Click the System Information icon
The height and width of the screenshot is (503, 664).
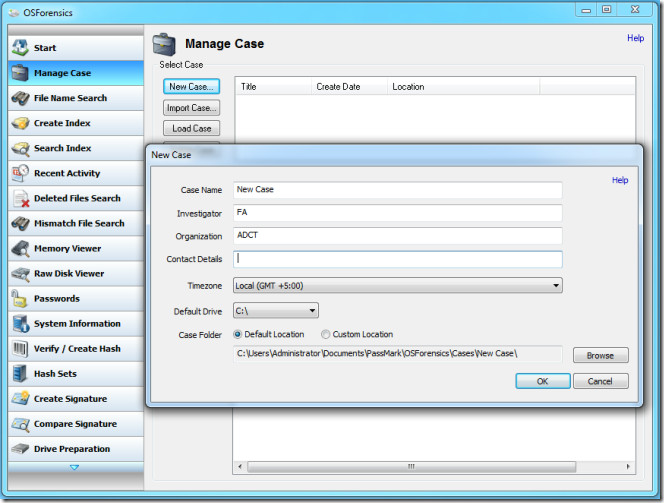20,323
